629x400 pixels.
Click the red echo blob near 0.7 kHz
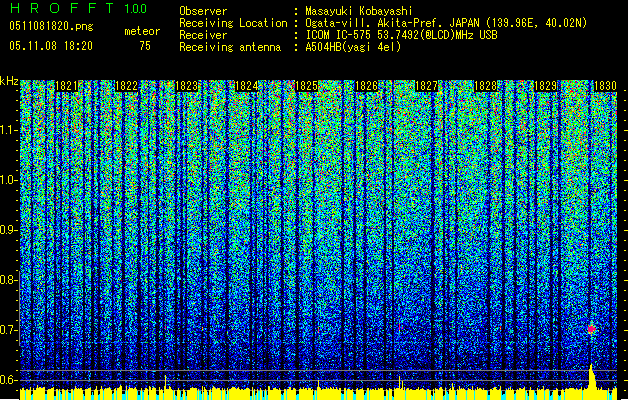click(x=591, y=329)
